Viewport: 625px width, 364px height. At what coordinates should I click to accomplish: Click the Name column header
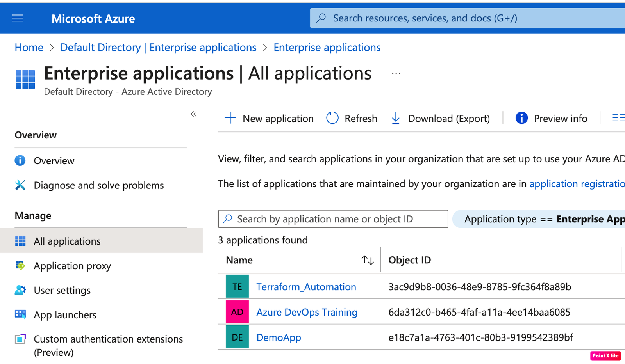pos(239,260)
